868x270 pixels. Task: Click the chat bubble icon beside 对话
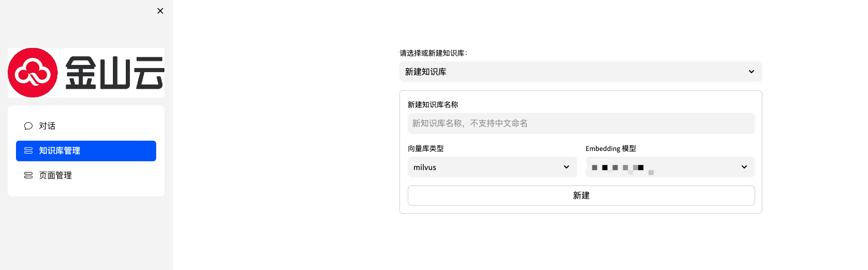tap(28, 126)
